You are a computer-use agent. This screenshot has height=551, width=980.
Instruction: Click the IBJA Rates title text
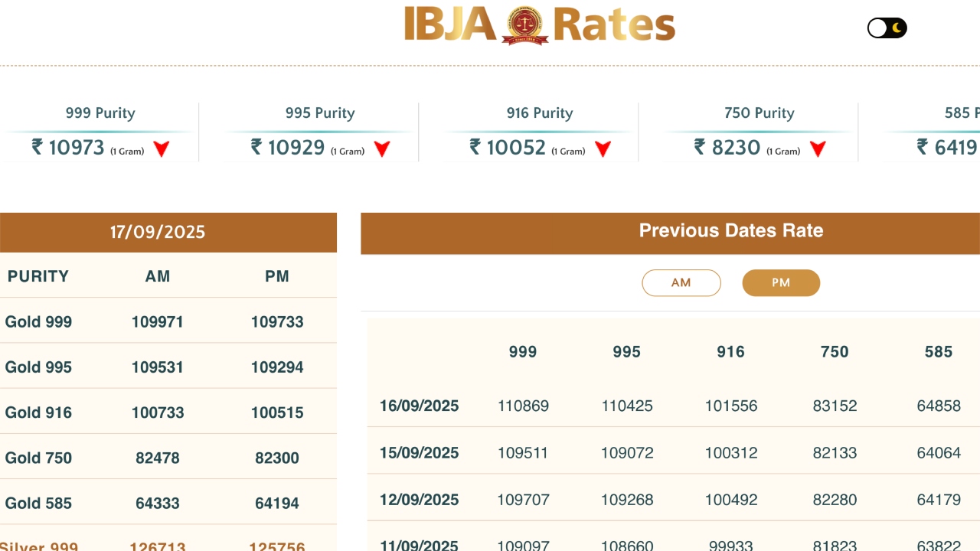[612, 24]
